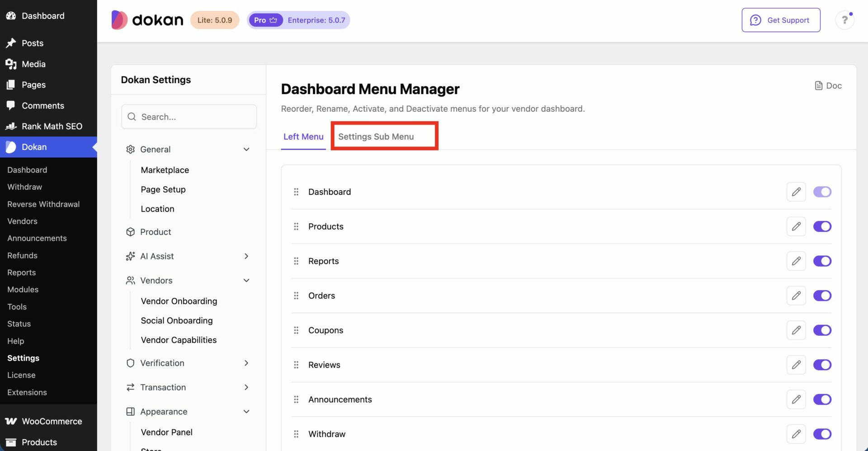868x451 pixels.
Task: Click the drag handle next to Coupons
Action: point(296,330)
